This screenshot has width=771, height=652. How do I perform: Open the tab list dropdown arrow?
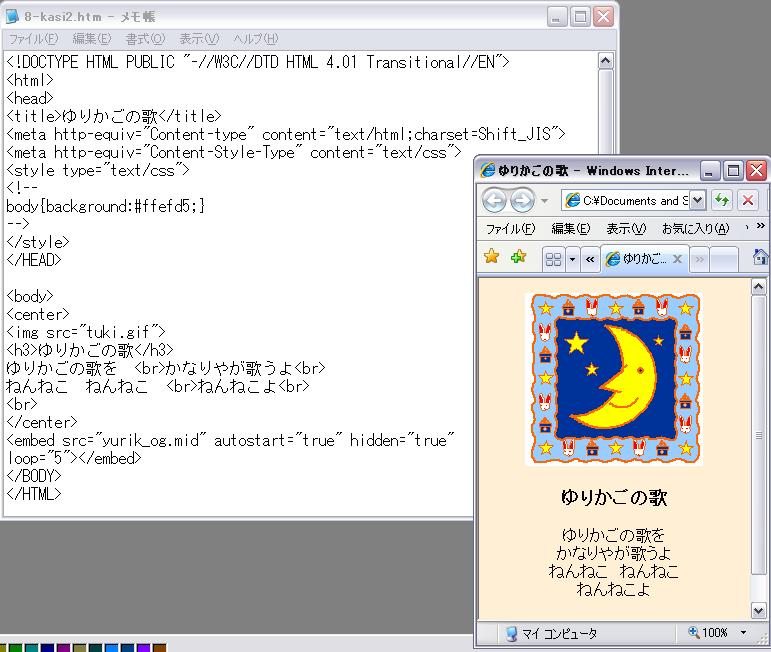572,259
